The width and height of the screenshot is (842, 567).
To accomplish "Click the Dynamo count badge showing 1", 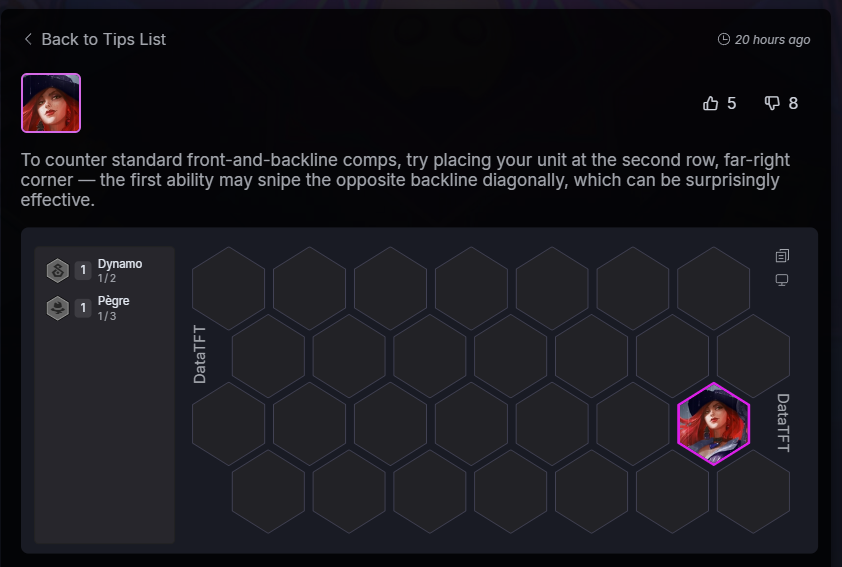I will click(x=83, y=270).
